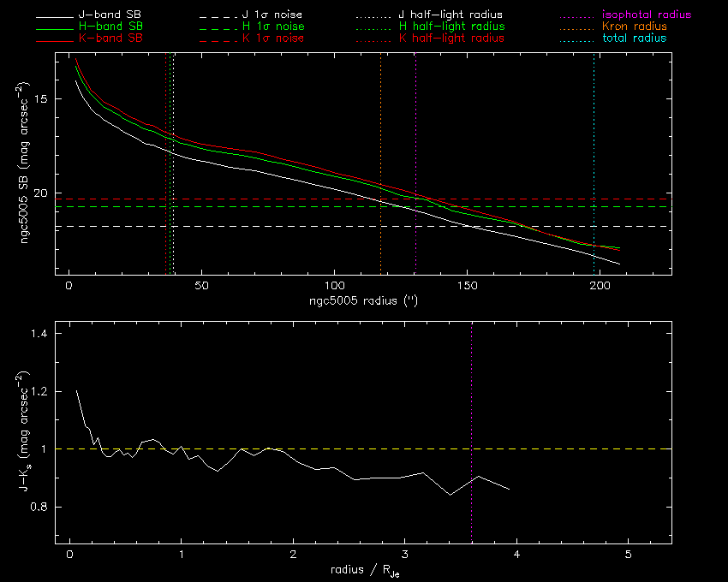Click the ngc5005 radius x-axis title

tap(366, 300)
